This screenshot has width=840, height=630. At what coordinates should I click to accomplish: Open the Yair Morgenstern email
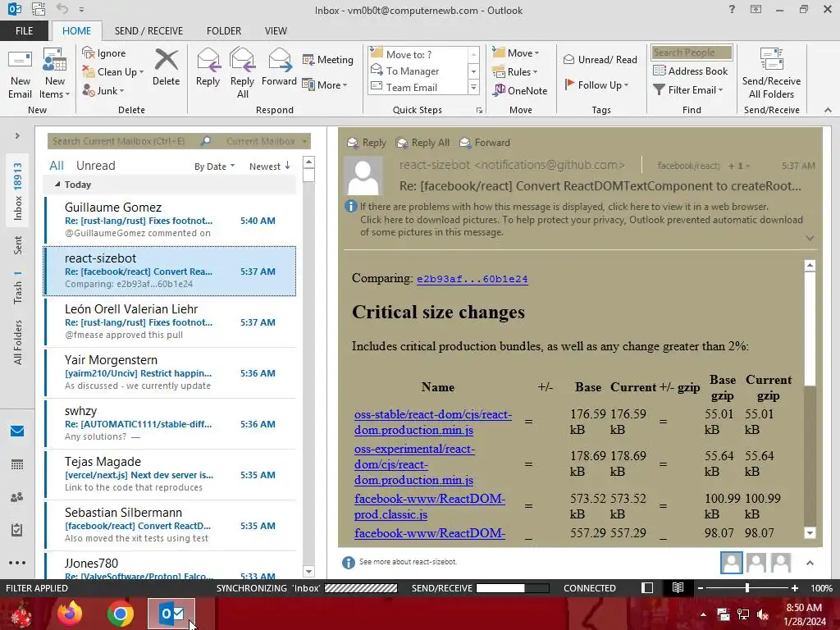171,372
